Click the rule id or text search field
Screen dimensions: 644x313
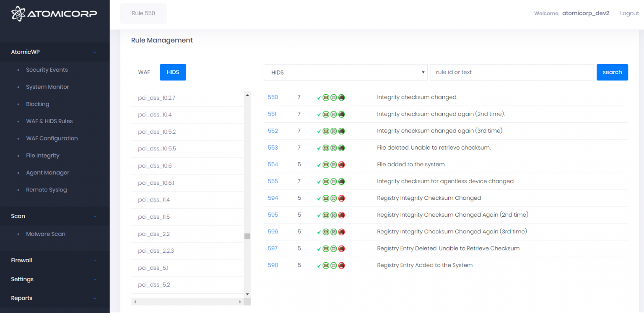click(x=512, y=72)
